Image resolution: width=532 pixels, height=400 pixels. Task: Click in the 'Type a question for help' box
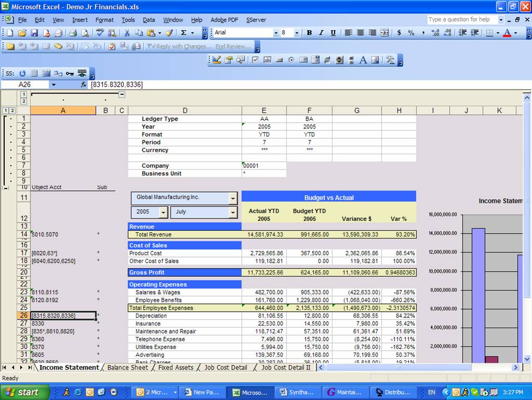click(x=462, y=20)
